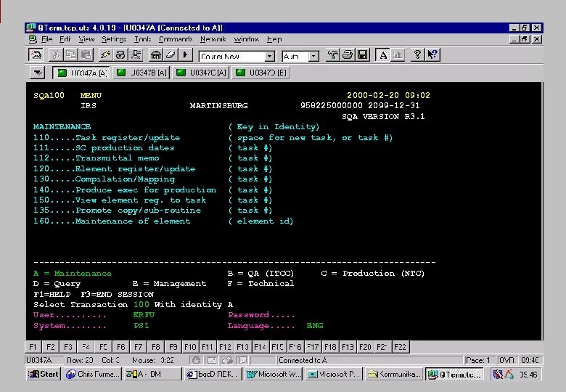The height and width of the screenshot is (392, 566).
Task: Click the System field value PS1
Action: click(x=141, y=326)
